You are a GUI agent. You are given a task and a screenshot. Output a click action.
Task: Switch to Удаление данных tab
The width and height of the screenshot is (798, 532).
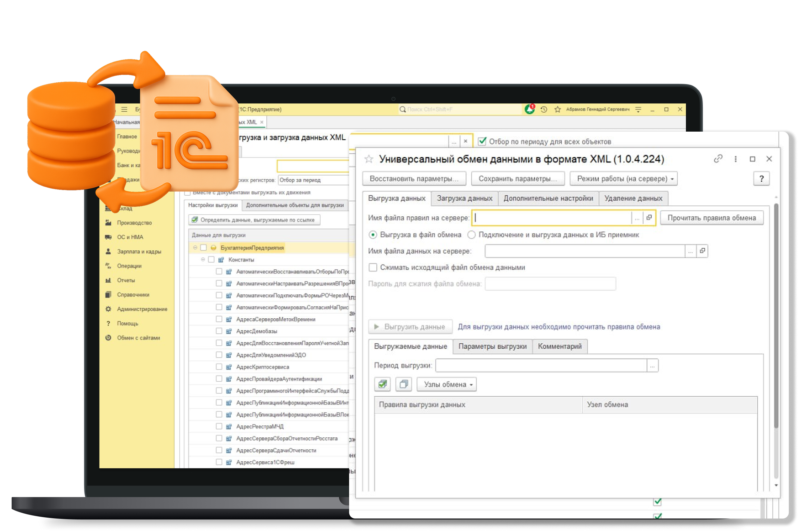633,198
